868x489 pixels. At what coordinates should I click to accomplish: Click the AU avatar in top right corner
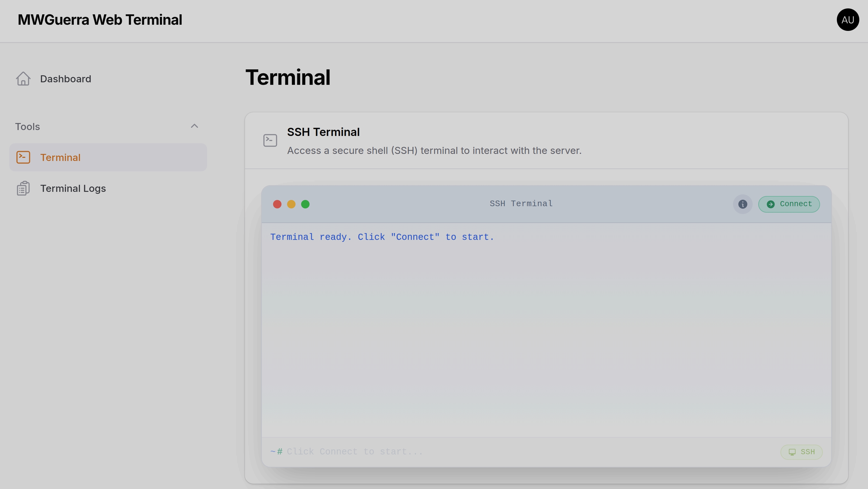coord(848,20)
